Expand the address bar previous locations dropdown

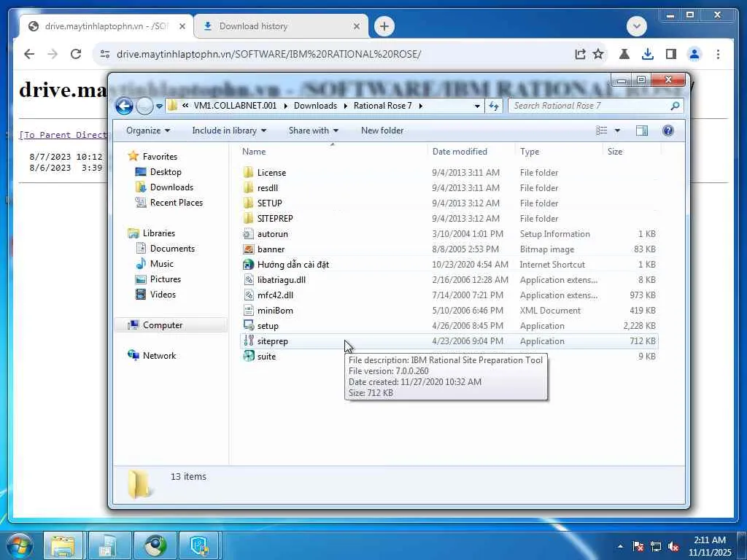pyautogui.click(x=477, y=106)
